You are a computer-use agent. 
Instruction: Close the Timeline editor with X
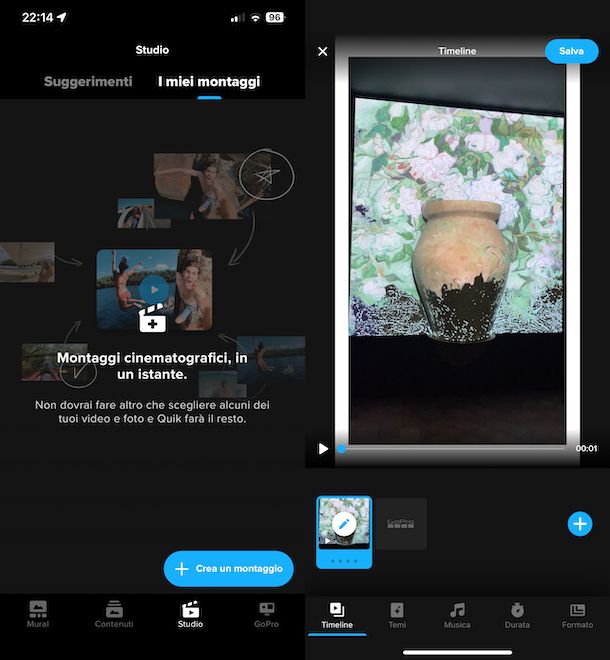[323, 51]
